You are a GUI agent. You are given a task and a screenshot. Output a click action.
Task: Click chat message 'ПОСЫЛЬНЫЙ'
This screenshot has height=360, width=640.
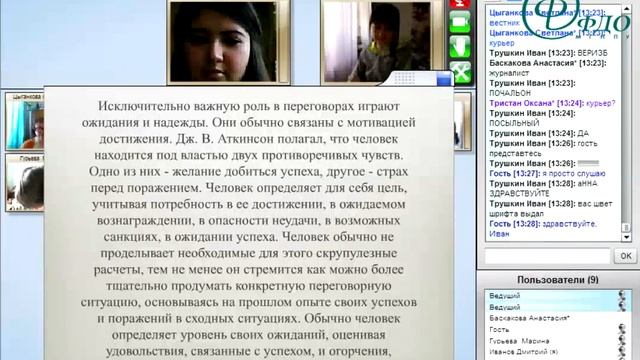(514, 123)
